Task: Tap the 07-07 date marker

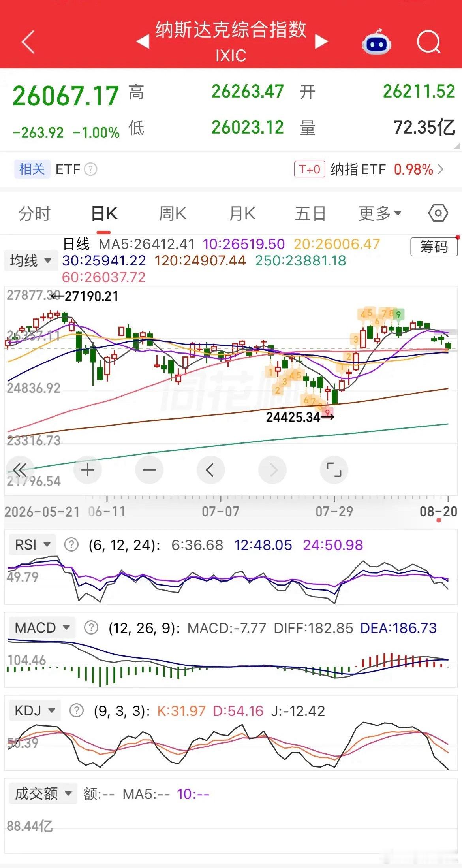Action: [x=221, y=512]
